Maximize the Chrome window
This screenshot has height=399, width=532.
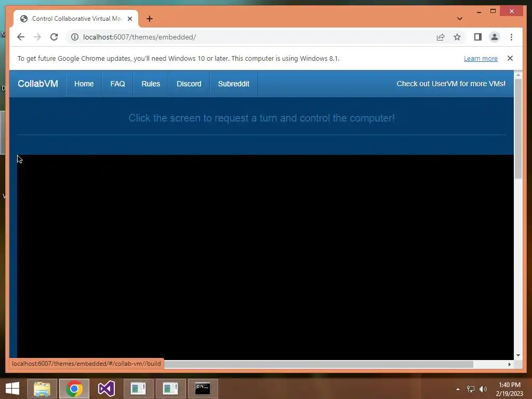[x=493, y=11]
